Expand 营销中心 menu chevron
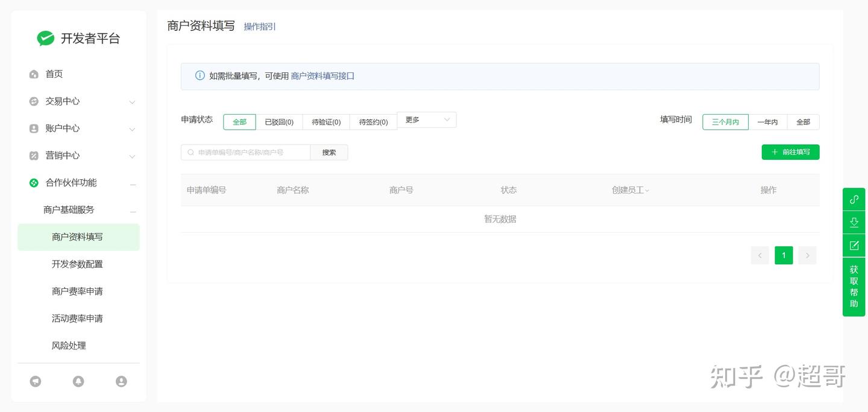Screen dimensions: 868x412 pyautogui.click(x=132, y=156)
